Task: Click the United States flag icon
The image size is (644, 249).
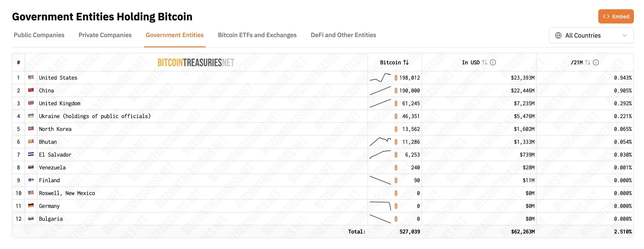Action: pyautogui.click(x=31, y=77)
